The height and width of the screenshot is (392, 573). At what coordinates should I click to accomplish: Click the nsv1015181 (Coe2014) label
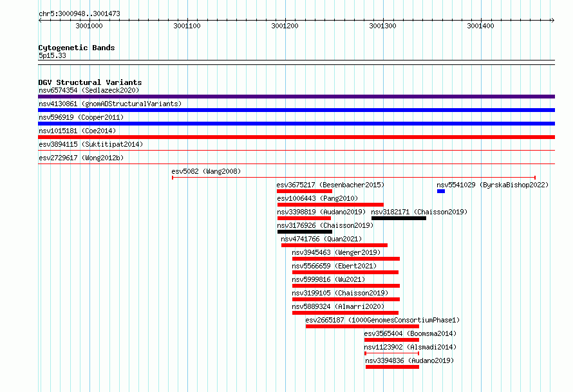click(77, 131)
